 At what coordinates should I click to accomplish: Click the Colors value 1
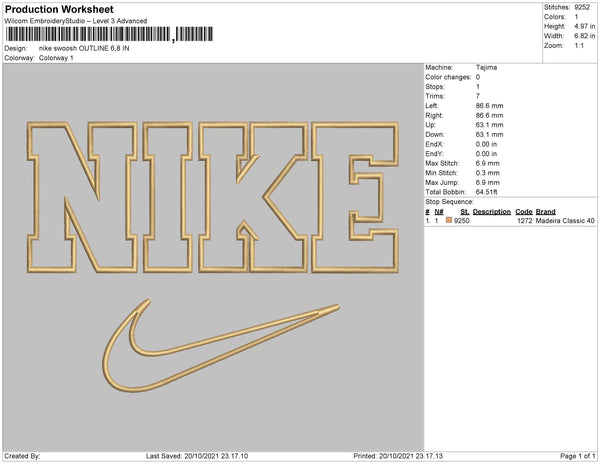click(x=576, y=17)
